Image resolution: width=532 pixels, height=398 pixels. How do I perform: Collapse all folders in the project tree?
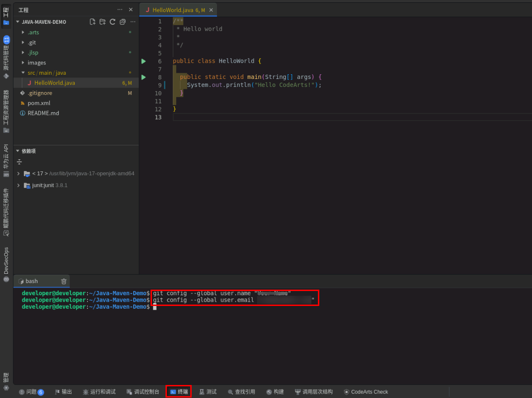pos(122,21)
